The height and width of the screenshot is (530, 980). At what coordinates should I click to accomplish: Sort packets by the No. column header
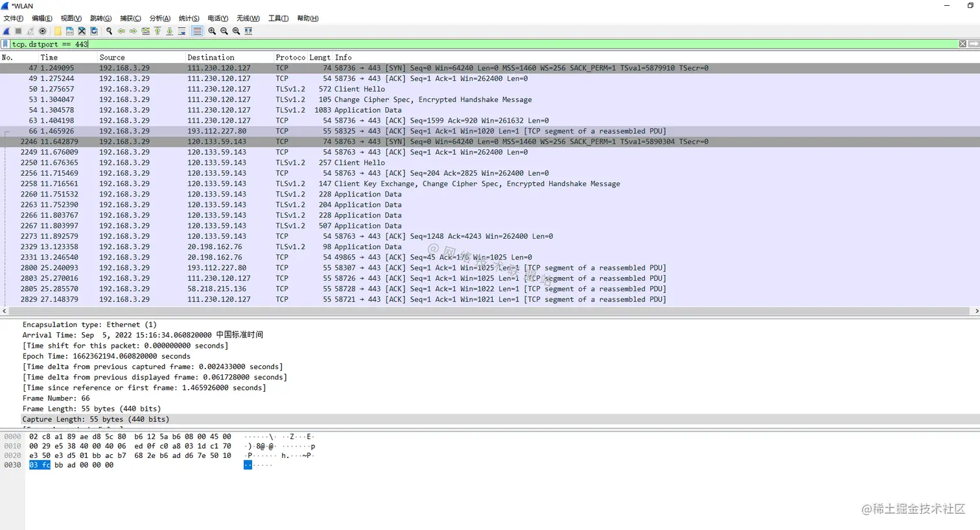[x=19, y=57]
